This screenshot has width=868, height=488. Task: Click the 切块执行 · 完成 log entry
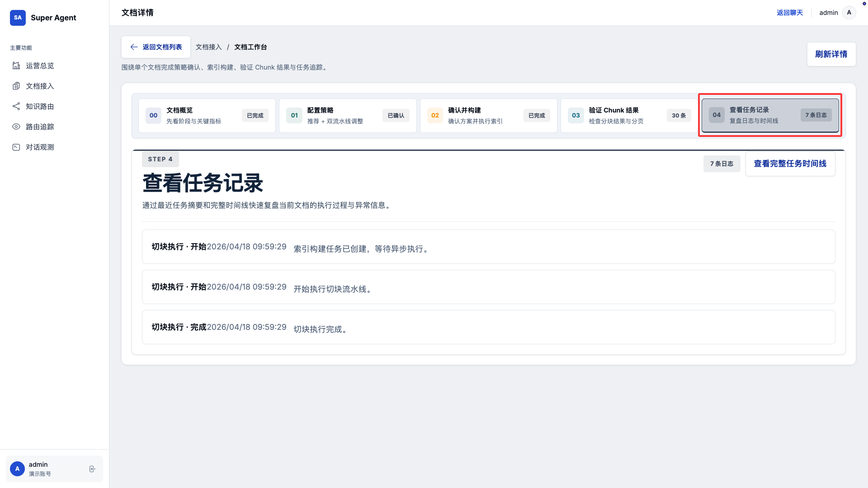488,327
